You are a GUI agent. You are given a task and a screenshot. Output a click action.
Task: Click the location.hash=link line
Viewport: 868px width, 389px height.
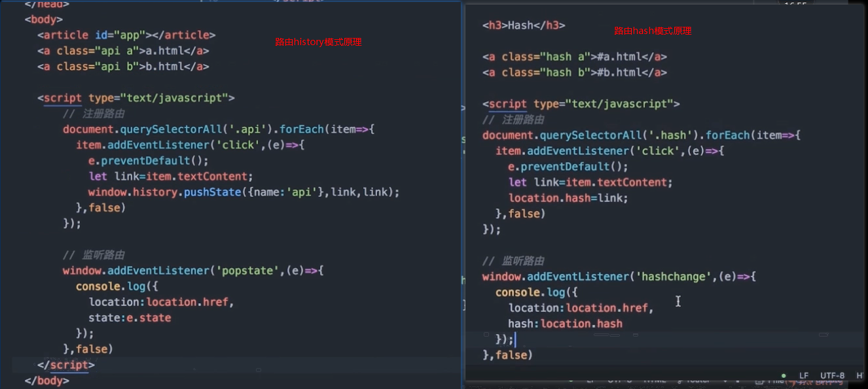(x=568, y=198)
